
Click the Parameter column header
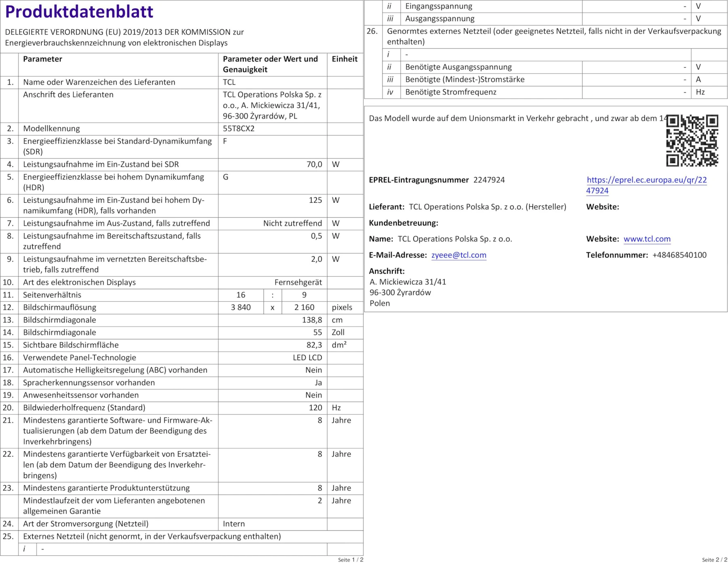click(x=42, y=59)
